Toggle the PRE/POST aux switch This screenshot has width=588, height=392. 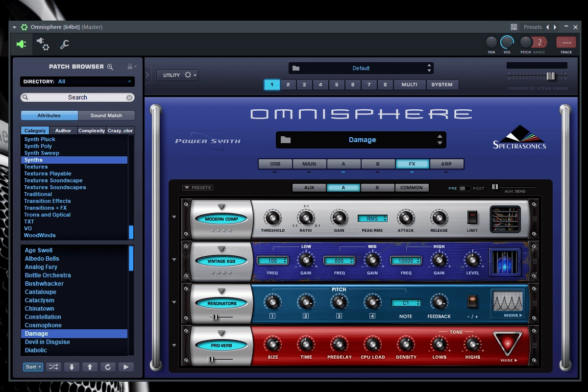point(465,188)
